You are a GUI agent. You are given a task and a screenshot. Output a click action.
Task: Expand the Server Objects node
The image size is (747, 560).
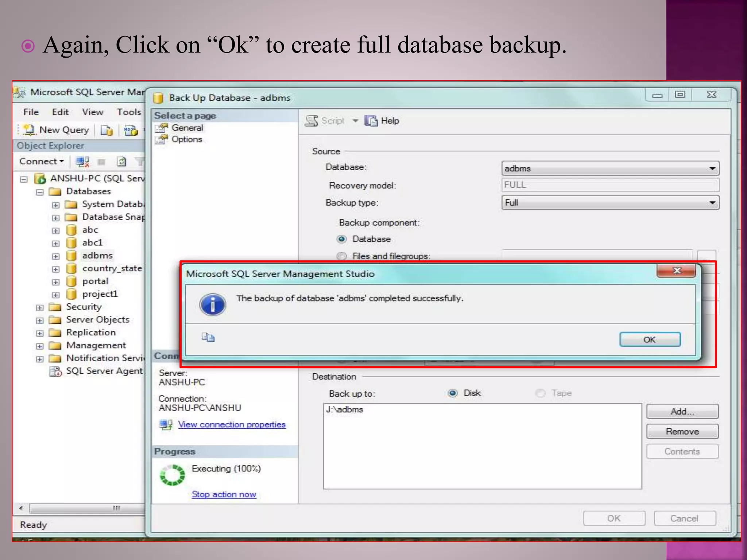[40, 320]
